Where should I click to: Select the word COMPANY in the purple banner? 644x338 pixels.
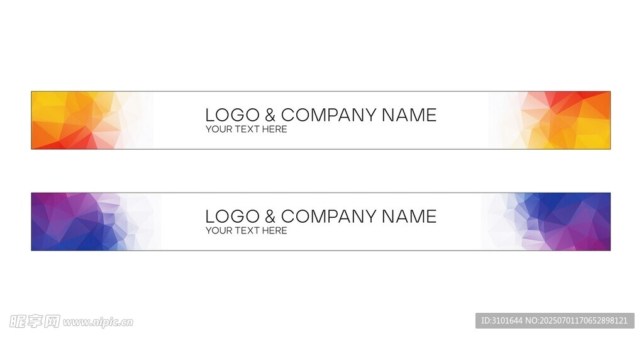click(328, 217)
